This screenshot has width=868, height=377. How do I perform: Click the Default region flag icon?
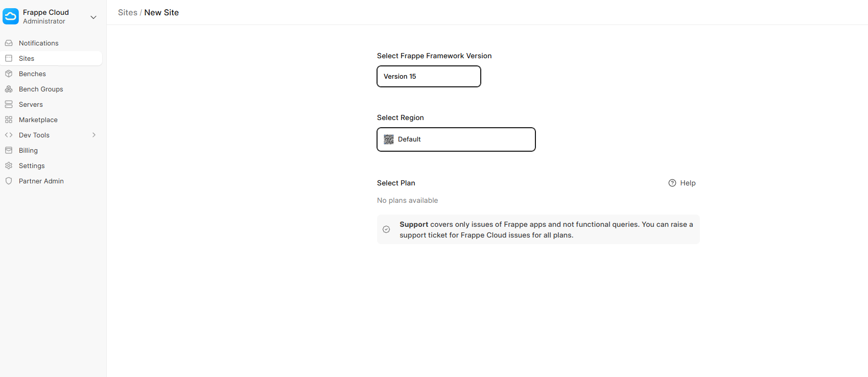click(389, 139)
